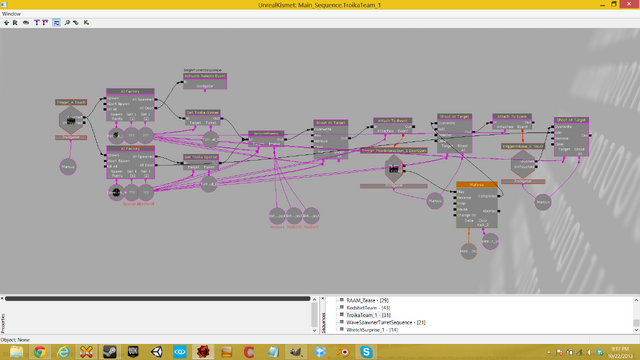Screen dimensions: 640x360
Task: Click the taskbar clock showing 9:17 PM
Action: (x=620, y=352)
